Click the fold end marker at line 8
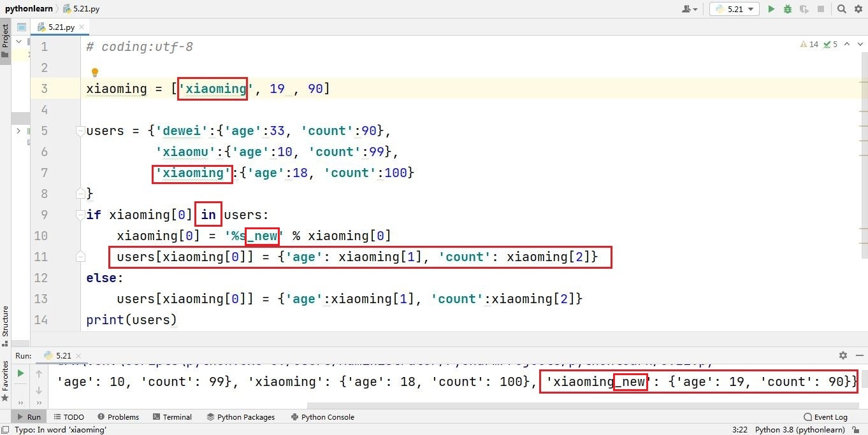This screenshot has width=868, height=435. point(80,193)
